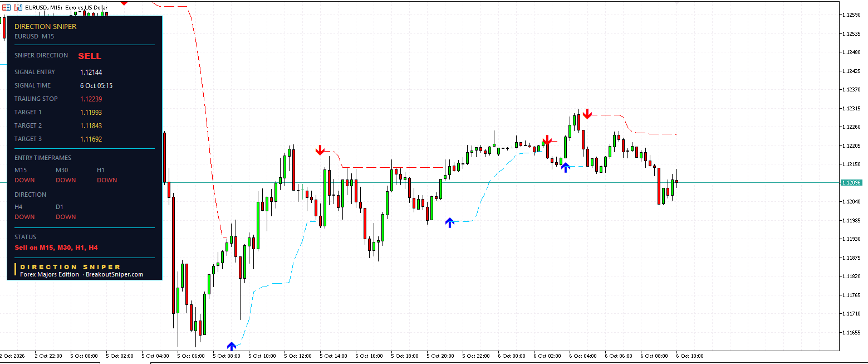This screenshot has width=868, height=364.
Task: Click the signal entry value 1.12144
Action: [x=91, y=72]
